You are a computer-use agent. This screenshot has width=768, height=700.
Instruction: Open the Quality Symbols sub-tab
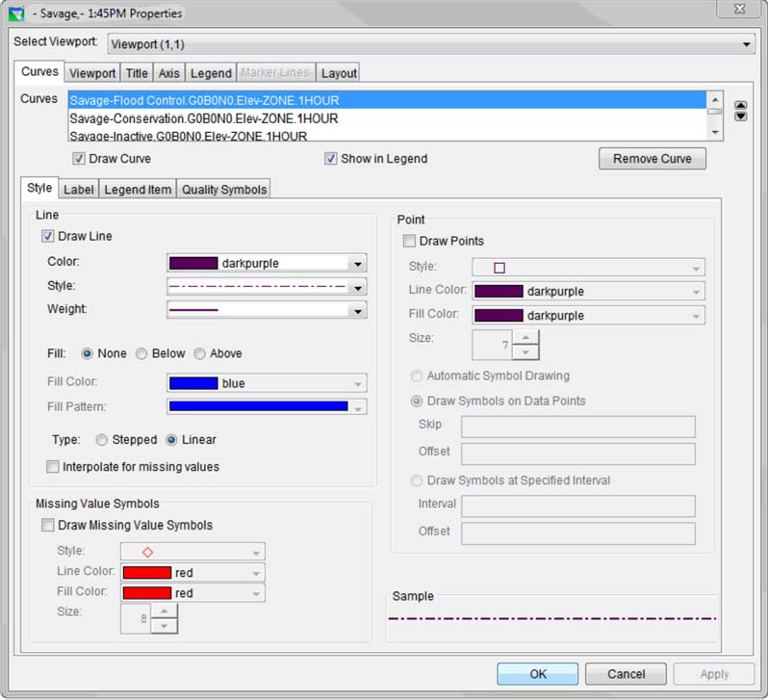(224, 190)
